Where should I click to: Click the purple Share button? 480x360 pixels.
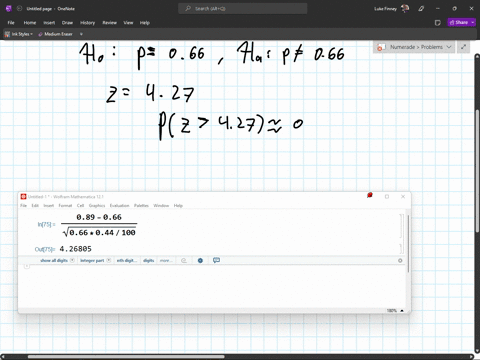tap(459, 22)
